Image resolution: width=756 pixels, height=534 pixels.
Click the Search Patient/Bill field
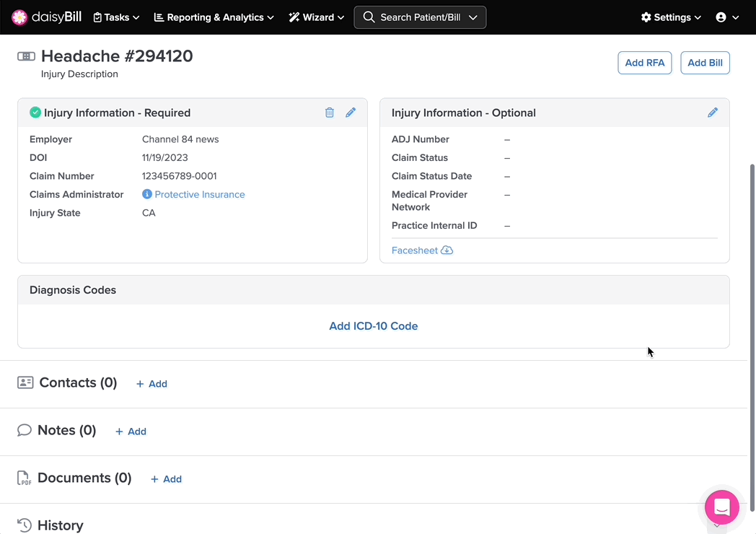pos(420,17)
